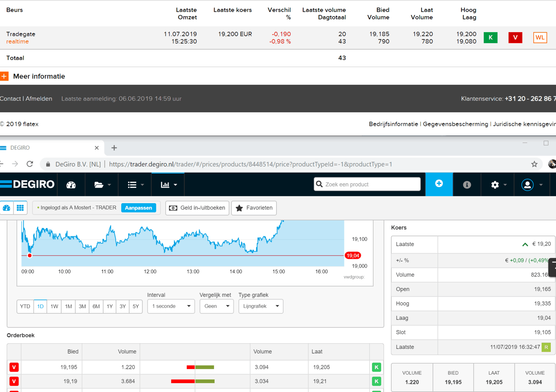Click the WL watchlist button for Tradegate
The height and width of the screenshot is (392, 556).
pyautogui.click(x=540, y=38)
